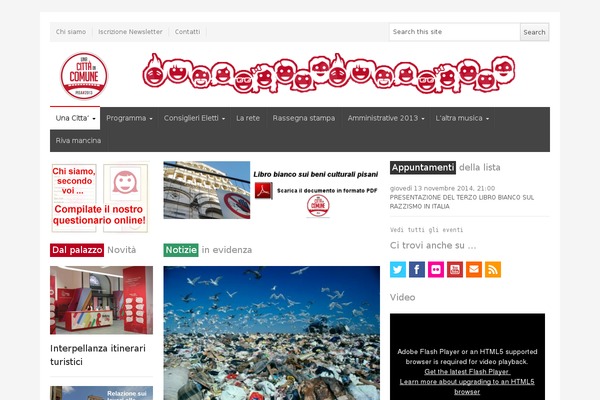Click Scarica il documento in formato PDF
The image size is (600, 400).
pyautogui.click(x=327, y=191)
